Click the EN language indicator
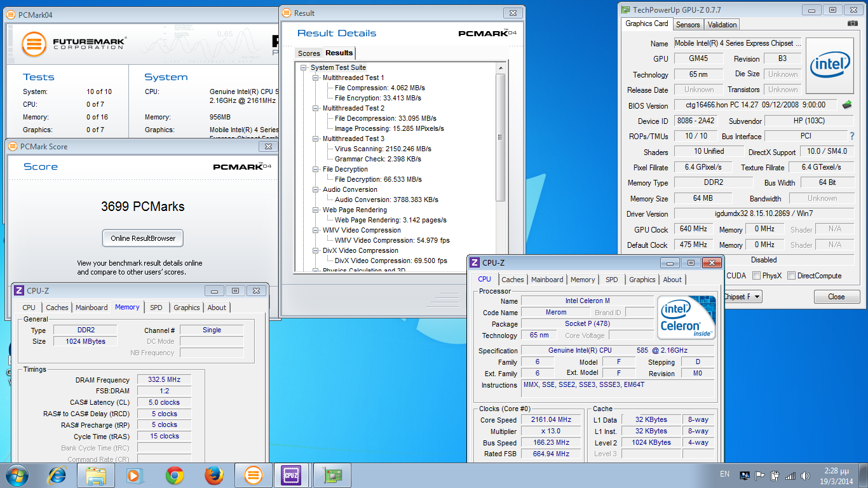Screen dimensions: 868x488 pos(724,474)
